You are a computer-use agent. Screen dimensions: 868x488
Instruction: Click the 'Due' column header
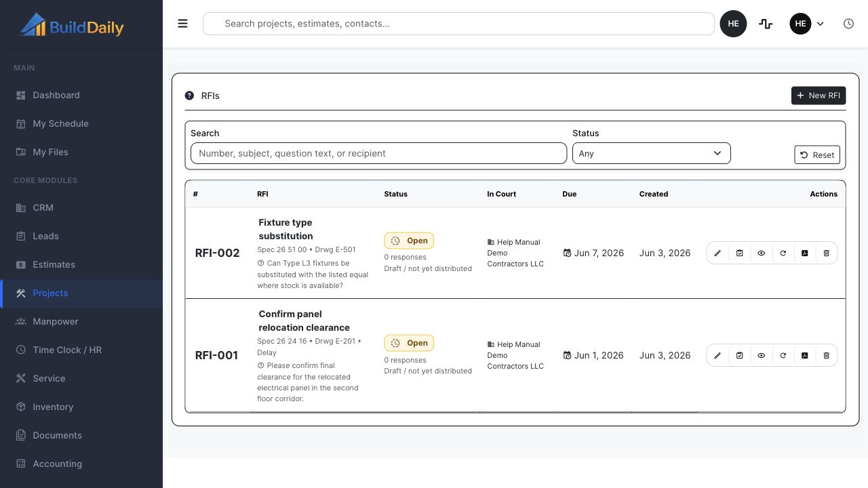(x=570, y=194)
